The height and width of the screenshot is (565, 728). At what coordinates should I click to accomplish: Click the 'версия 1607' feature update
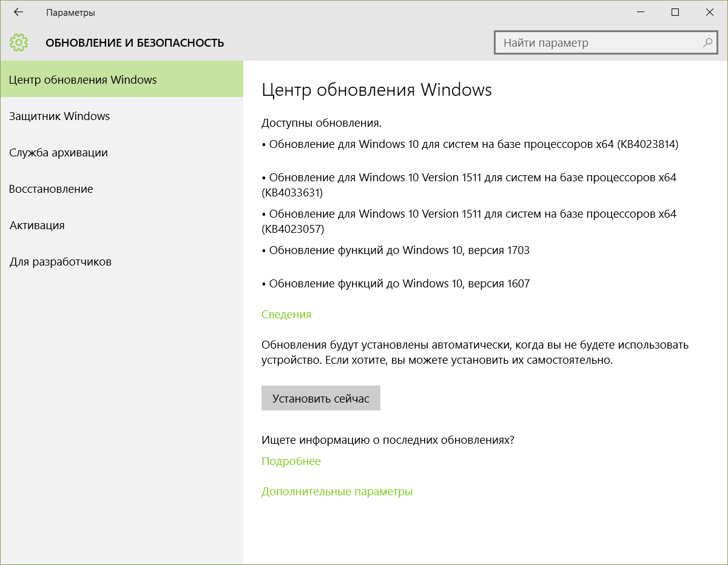[x=396, y=283]
